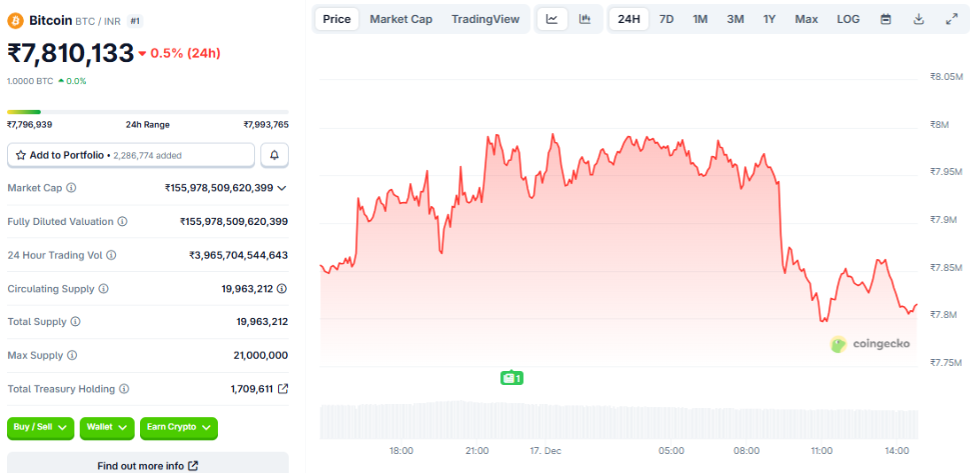Switch to TradingView tab
Viewport: 970px width, 473px height.
486,19
